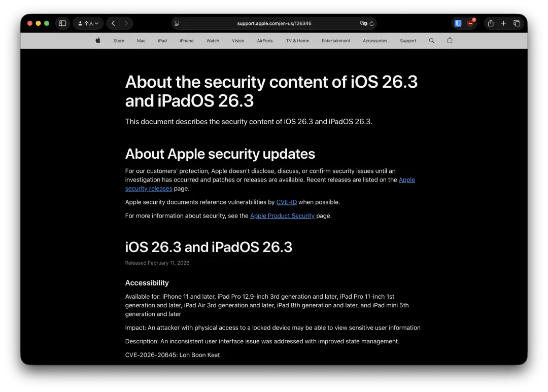Open the Bitwarden extension

(458, 23)
